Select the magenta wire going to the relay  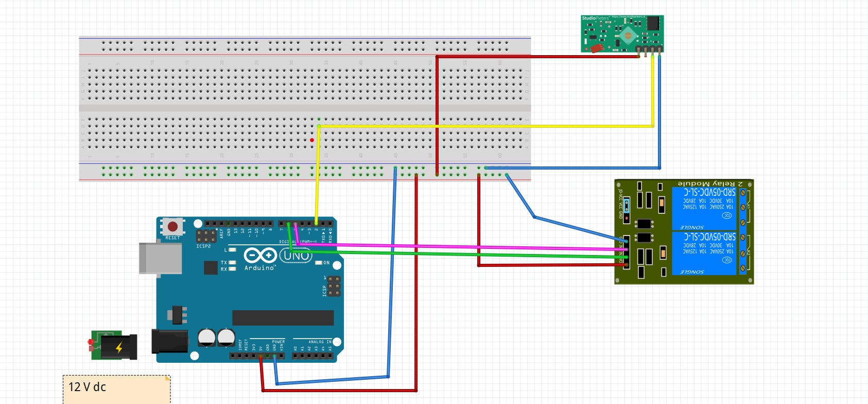pos(463,247)
